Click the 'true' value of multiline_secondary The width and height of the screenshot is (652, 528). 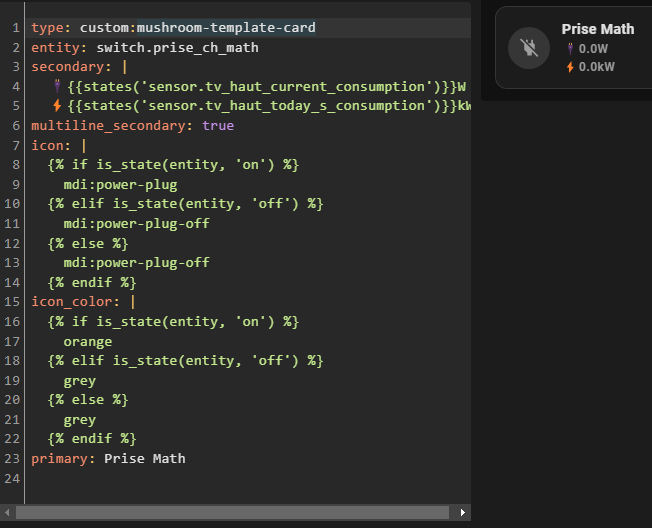pos(218,126)
